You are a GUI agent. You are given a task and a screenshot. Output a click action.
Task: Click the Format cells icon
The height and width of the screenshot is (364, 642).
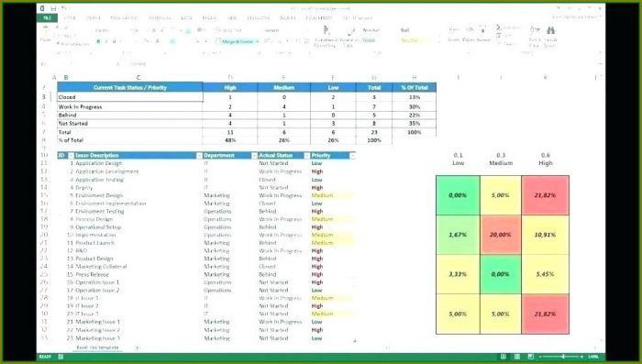(x=483, y=30)
